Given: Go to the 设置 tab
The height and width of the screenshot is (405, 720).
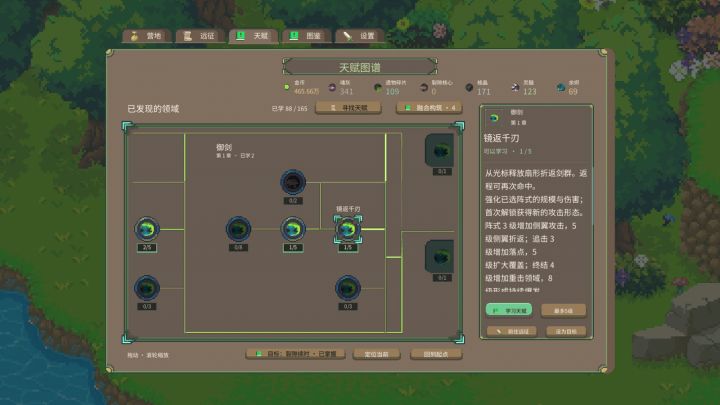Looking at the screenshot, I should click(x=360, y=36).
